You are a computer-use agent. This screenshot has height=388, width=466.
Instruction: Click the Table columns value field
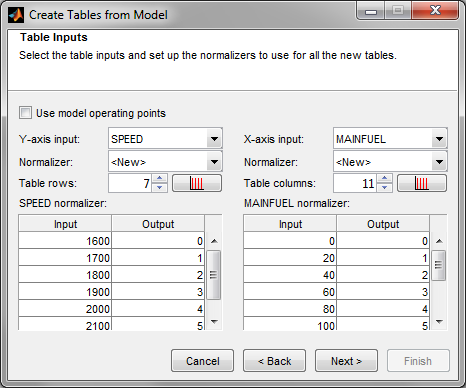[x=355, y=183]
